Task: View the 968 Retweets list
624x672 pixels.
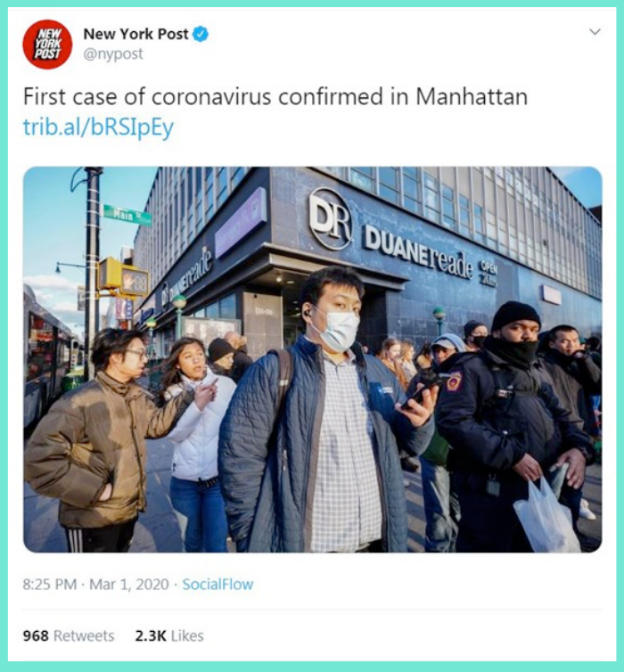Action: coord(69,635)
